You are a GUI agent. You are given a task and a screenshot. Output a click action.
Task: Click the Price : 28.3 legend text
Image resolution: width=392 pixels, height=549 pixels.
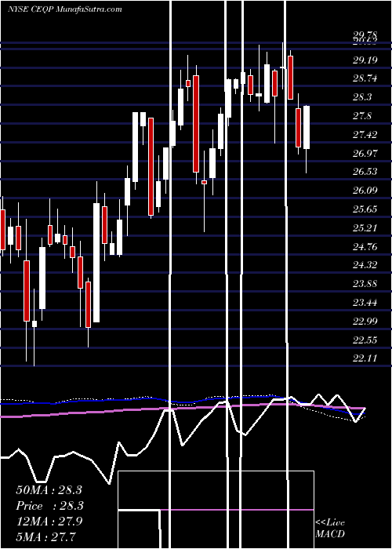[x=49, y=506]
